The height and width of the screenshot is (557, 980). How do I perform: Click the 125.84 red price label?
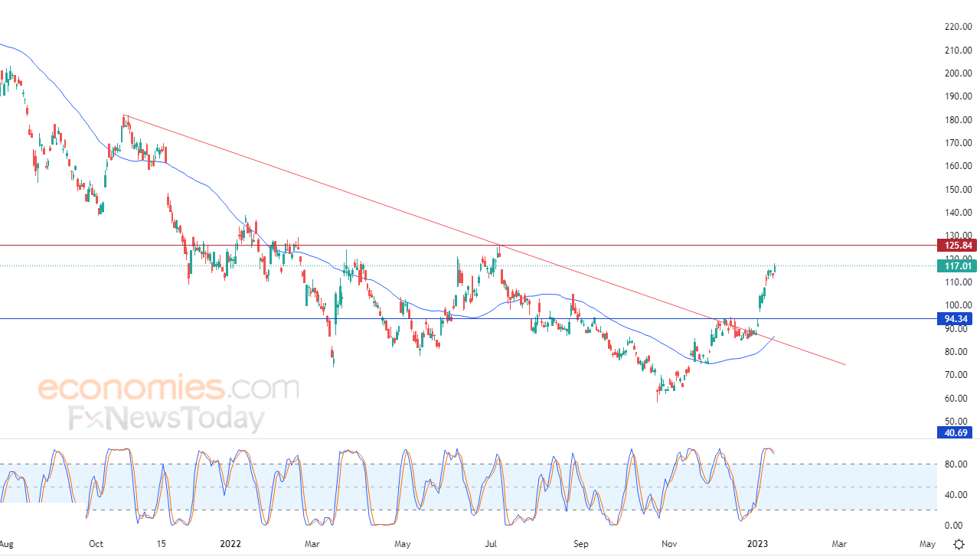[956, 246]
